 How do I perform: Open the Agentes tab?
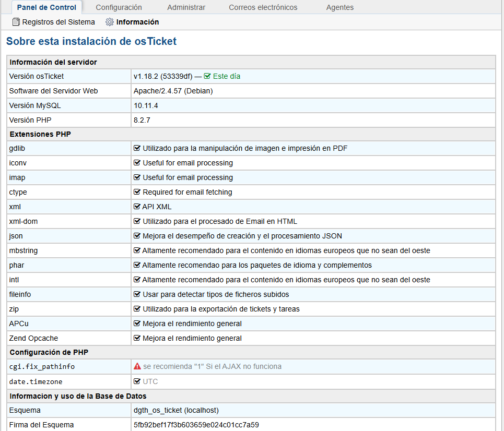pyautogui.click(x=339, y=7)
